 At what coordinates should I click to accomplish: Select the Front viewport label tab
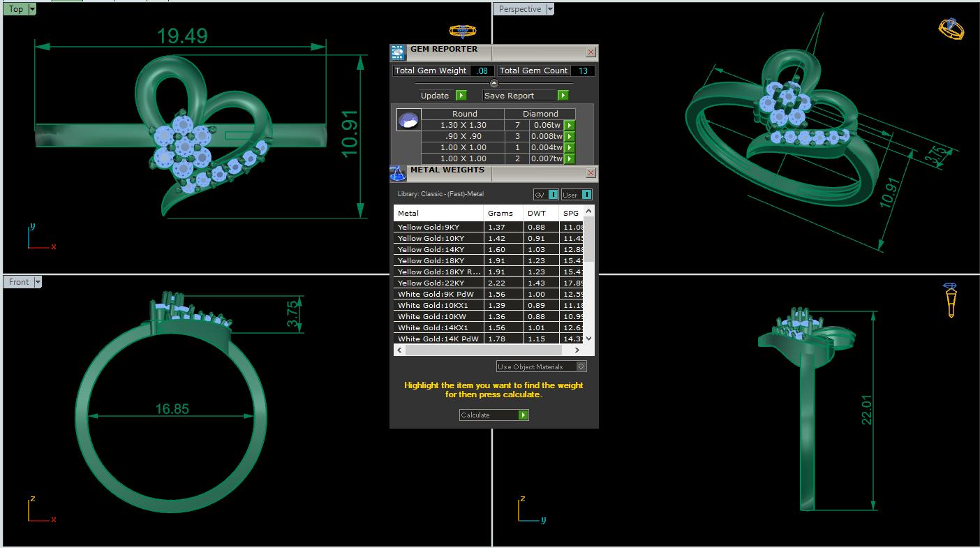pos(19,282)
